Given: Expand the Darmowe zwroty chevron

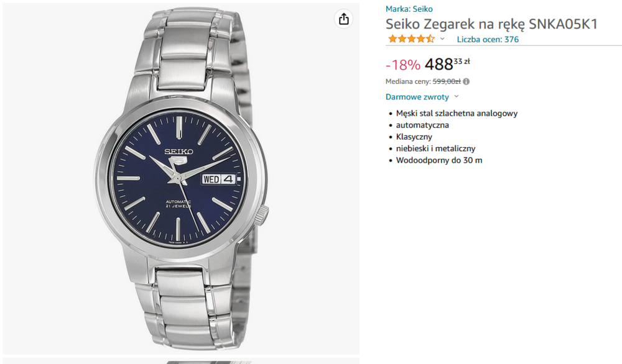Looking at the screenshot, I should 456,97.
